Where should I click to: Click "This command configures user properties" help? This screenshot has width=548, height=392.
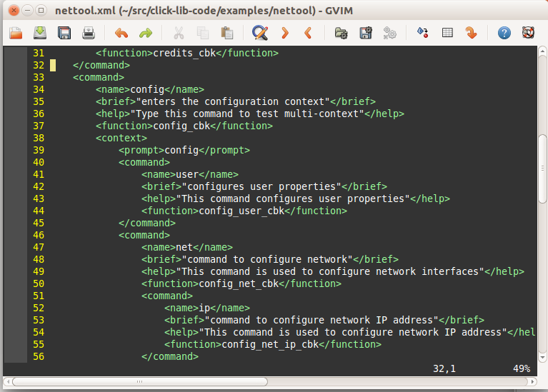(293, 198)
